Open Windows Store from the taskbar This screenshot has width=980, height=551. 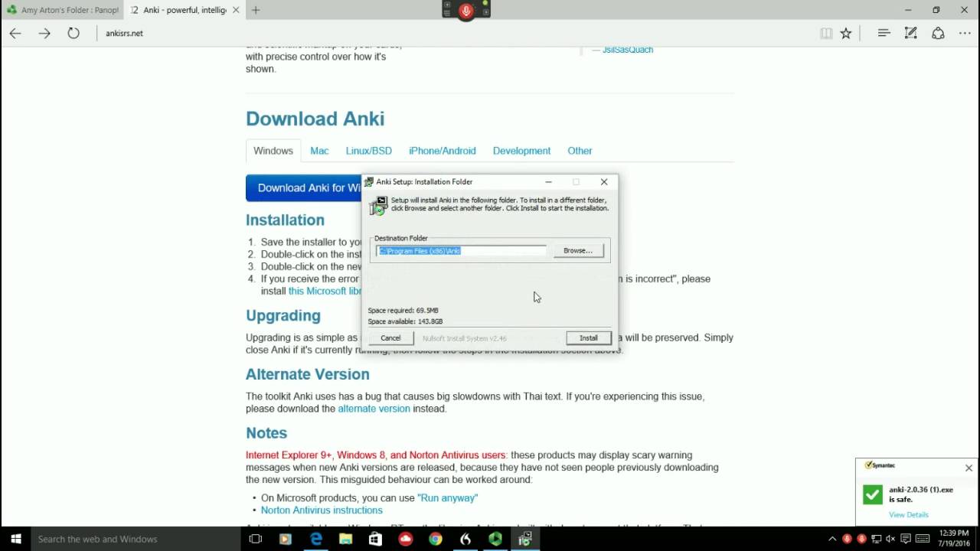pos(375,539)
